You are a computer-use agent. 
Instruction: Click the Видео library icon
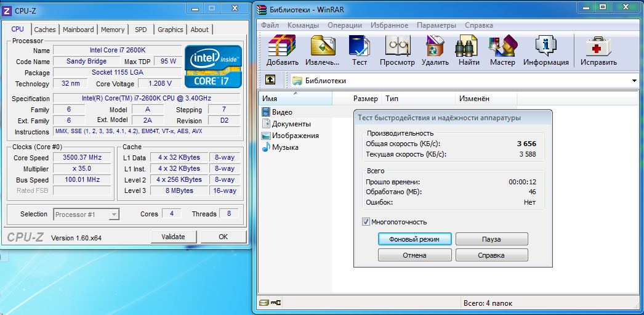click(266, 112)
